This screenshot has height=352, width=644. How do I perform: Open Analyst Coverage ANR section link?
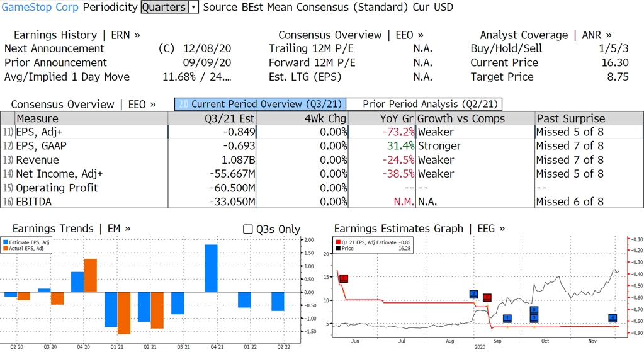tap(545, 35)
